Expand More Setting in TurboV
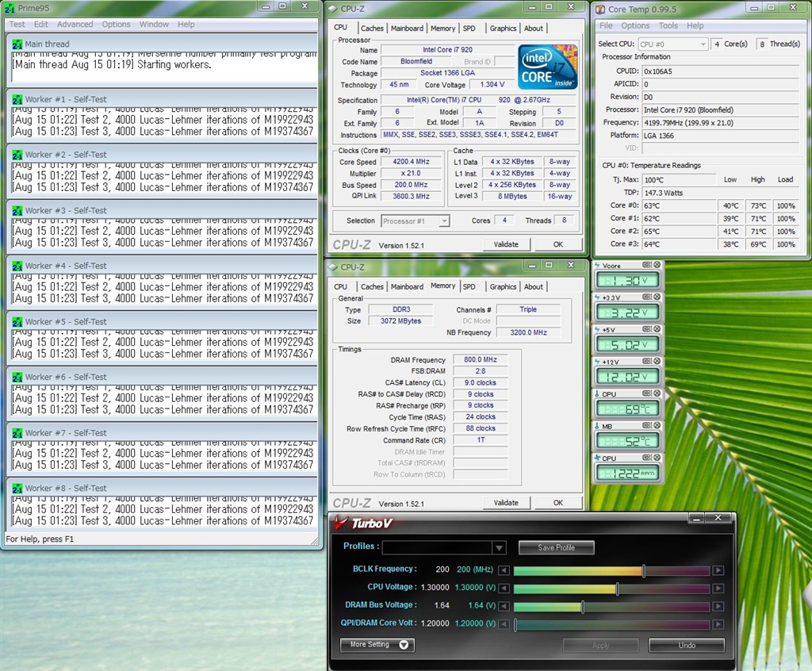Image resolution: width=812 pixels, height=671 pixels. [x=379, y=645]
